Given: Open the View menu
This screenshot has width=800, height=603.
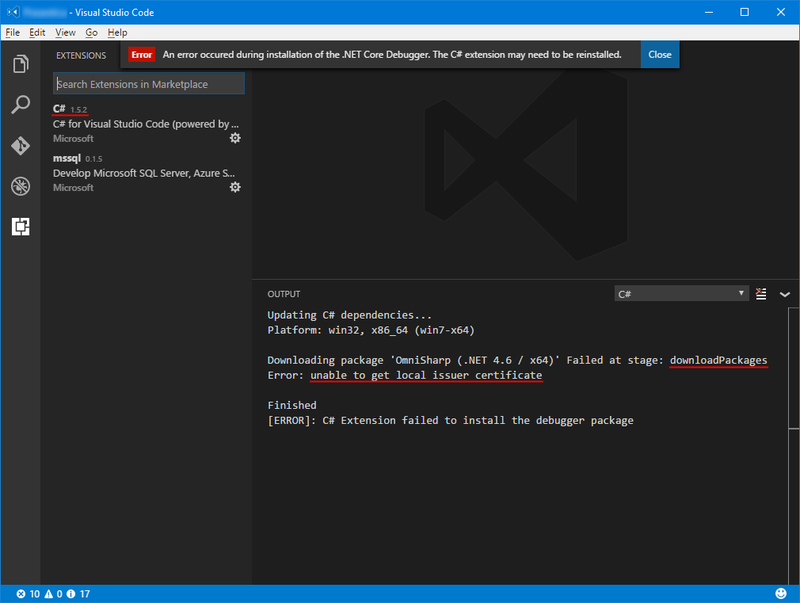Looking at the screenshot, I should [x=65, y=32].
